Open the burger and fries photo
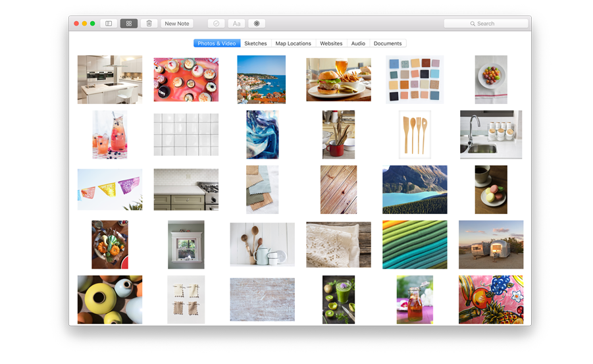The width and height of the screenshot is (593, 364). (338, 80)
